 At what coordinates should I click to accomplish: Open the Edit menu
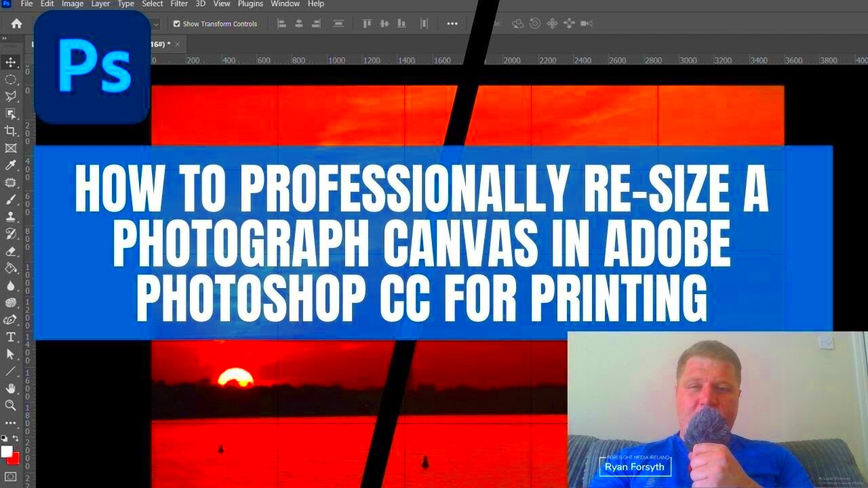(47, 4)
